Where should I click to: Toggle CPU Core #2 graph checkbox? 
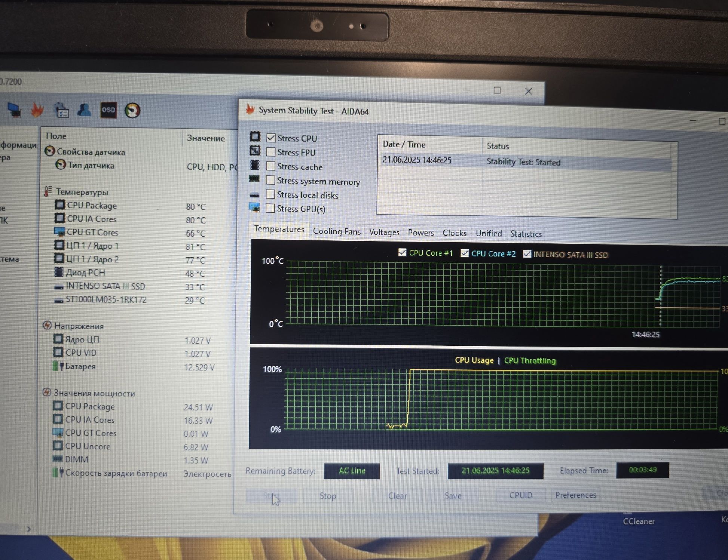click(465, 253)
